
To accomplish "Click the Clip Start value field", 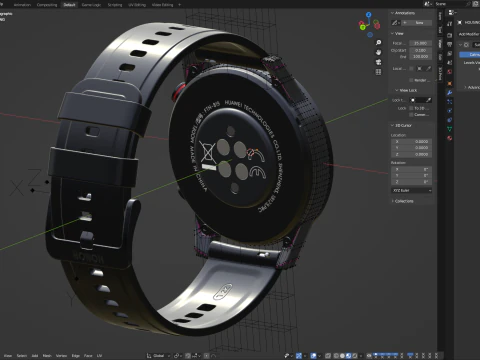I will (421, 50).
